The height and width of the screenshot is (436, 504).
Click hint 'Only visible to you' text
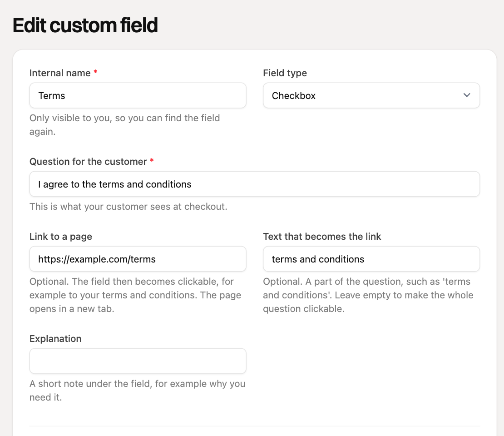(x=125, y=125)
